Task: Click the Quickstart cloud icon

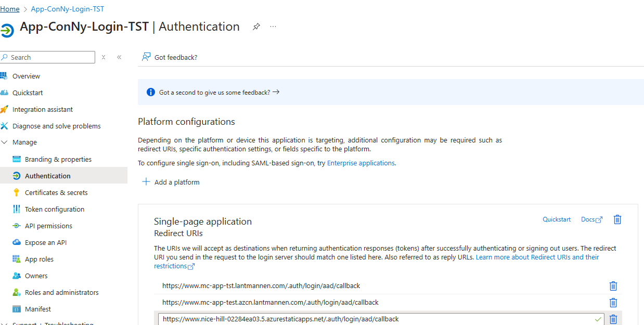Action: click(x=4, y=93)
